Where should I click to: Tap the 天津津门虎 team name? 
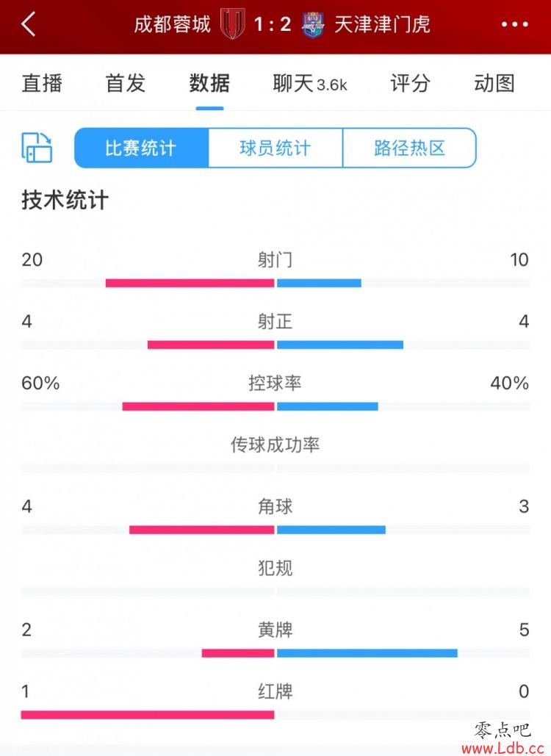[382, 24]
